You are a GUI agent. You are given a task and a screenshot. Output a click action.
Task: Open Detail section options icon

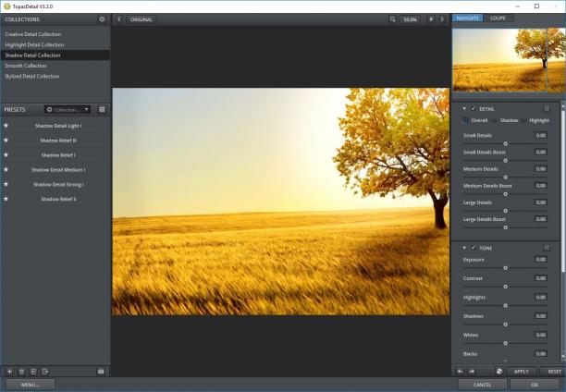pyautogui.click(x=547, y=109)
